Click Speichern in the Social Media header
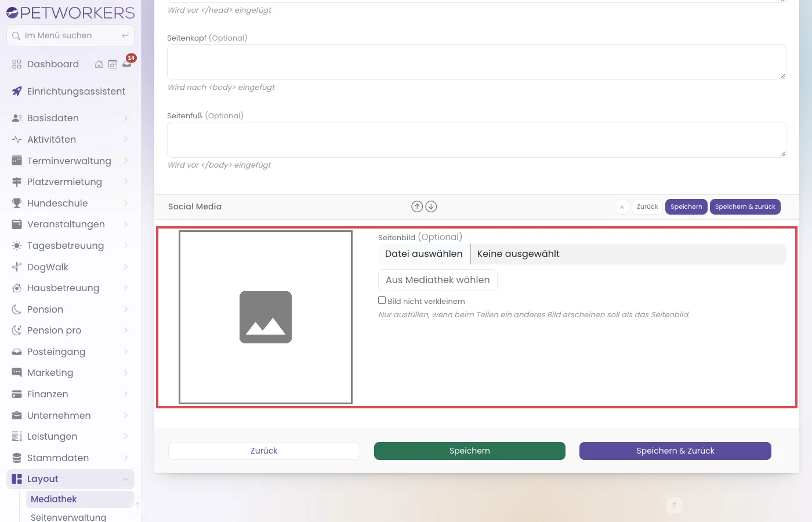This screenshot has height=522, width=812. tap(686, 207)
